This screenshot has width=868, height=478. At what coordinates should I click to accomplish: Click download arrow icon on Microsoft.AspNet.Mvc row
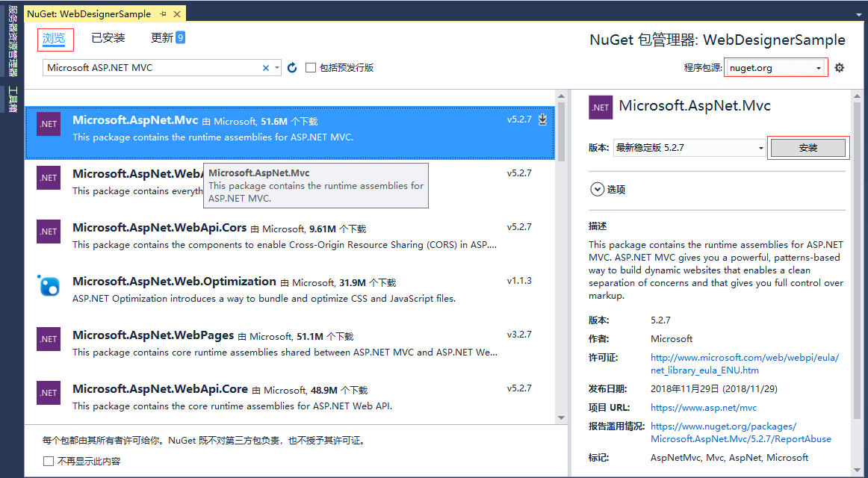click(x=542, y=119)
